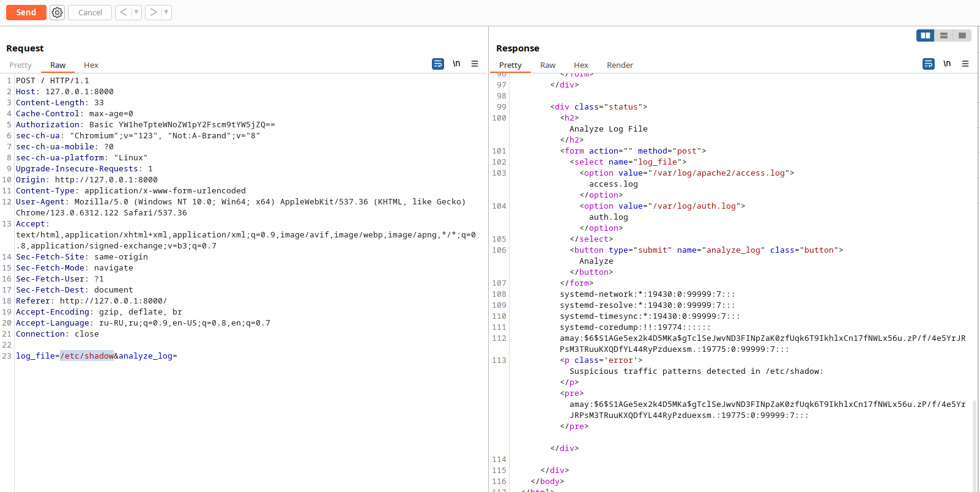
Task: Click the /var/log/apache2/access.log option value
Action: [x=719, y=173]
